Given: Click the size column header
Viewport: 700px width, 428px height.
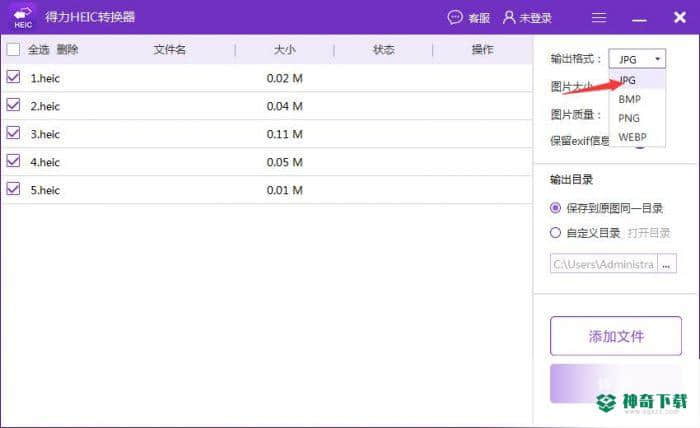Looking at the screenshot, I should [284, 50].
